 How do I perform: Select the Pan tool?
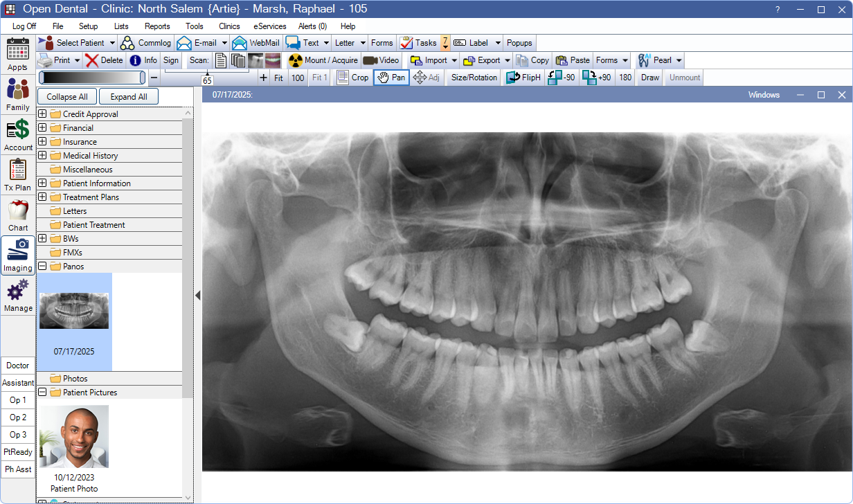point(391,78)
